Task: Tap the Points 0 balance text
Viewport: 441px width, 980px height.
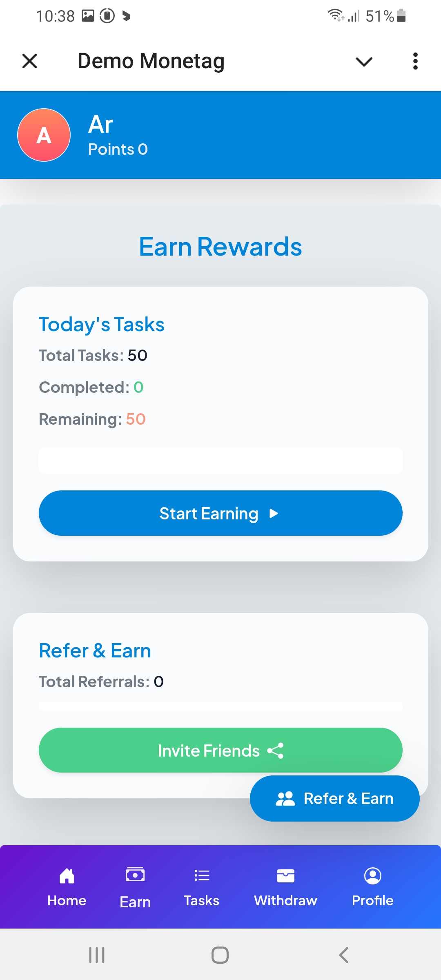Action: click(x=118, y=149)
